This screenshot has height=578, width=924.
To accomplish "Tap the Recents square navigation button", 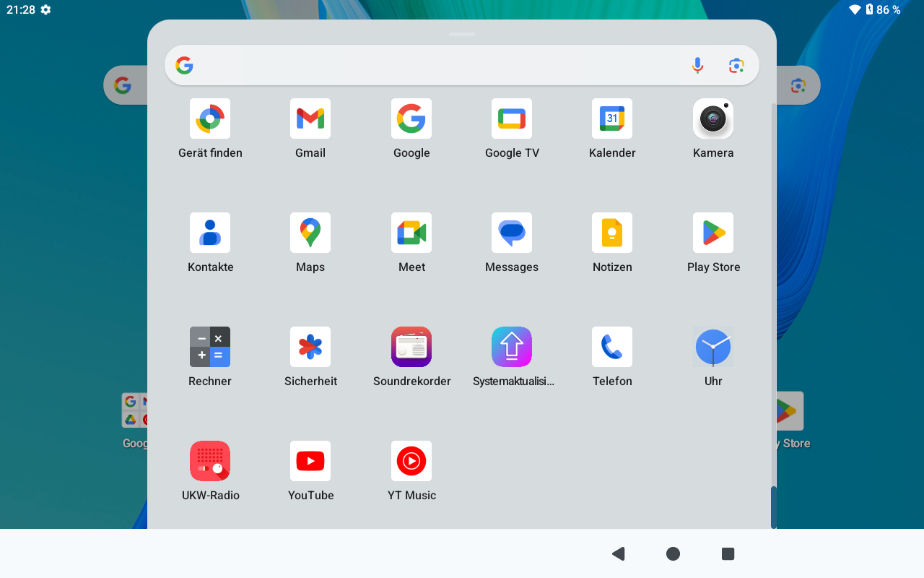I will click(728, 553).
